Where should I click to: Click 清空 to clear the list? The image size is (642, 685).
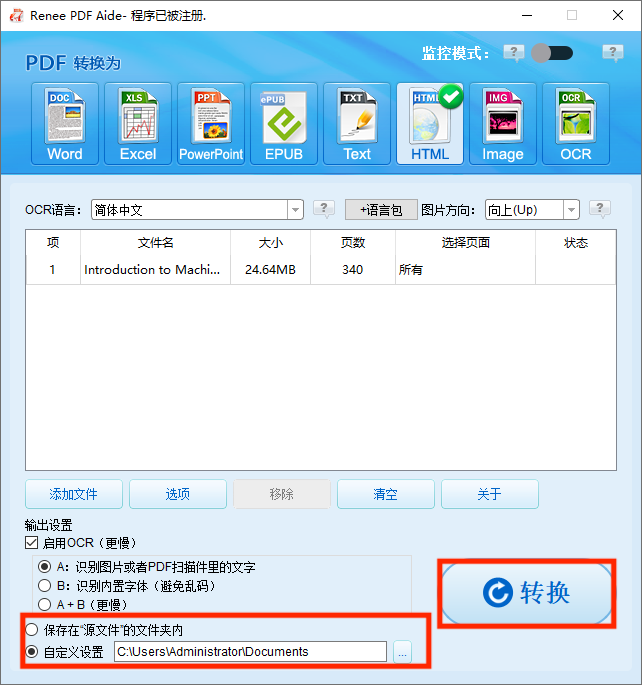click(x=386, y=494)
